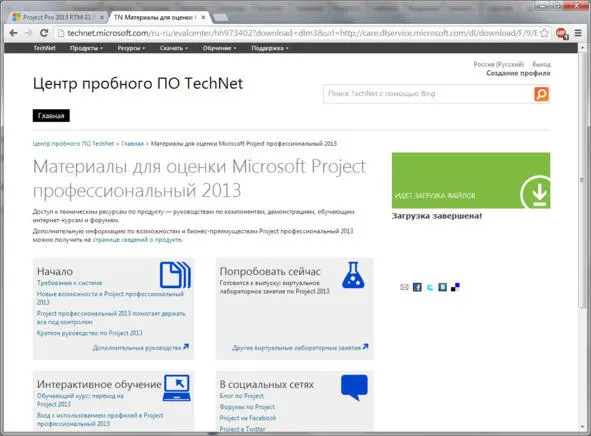The width and height of the screenshot is (591, 436).
Task: Click the Создание профиля link
Action: click(518, 73)
